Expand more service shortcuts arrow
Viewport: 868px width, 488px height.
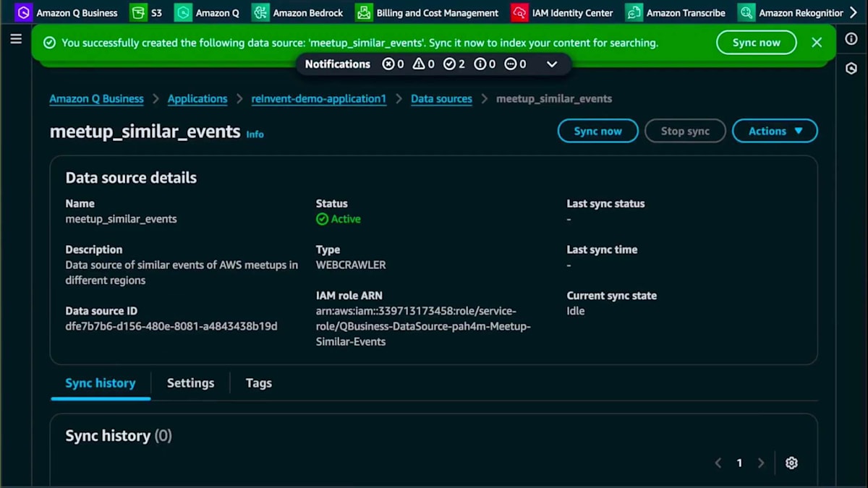(x=854, y=12)
